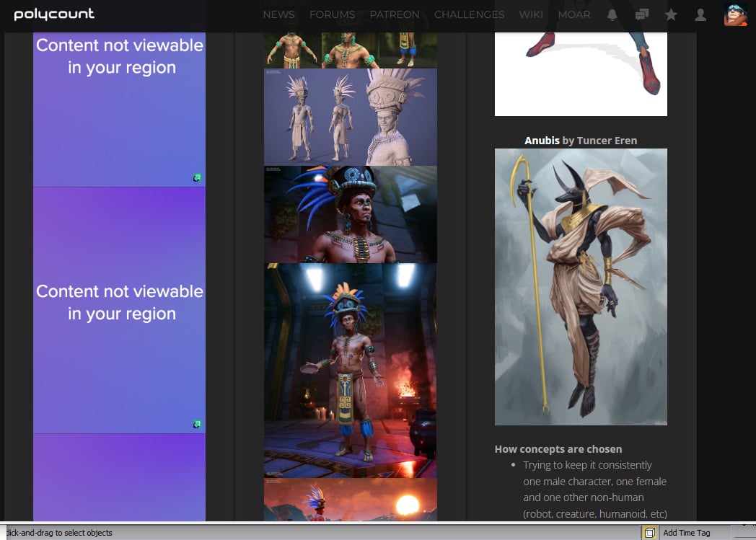This screenshot has width=756, height=540.
Task: Open the WIKI menu item
Action: pyautogui.click(x=531, y=15)
